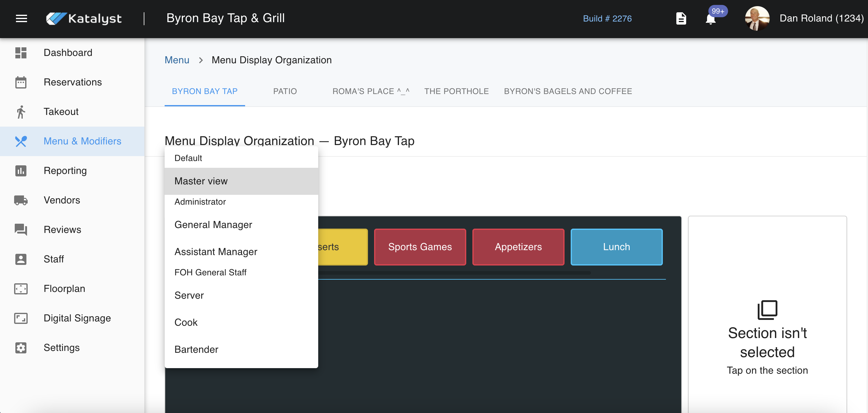Click the Vendors truck icon
This screenshot has width=868, height=413.
[21, 200]
